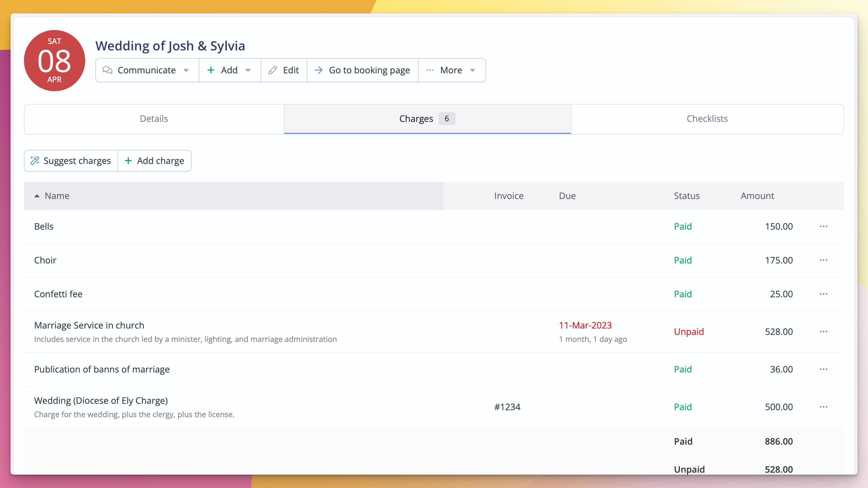Select Publication of banns of marriage
The image size is (868, 488).
click(102, 369)
